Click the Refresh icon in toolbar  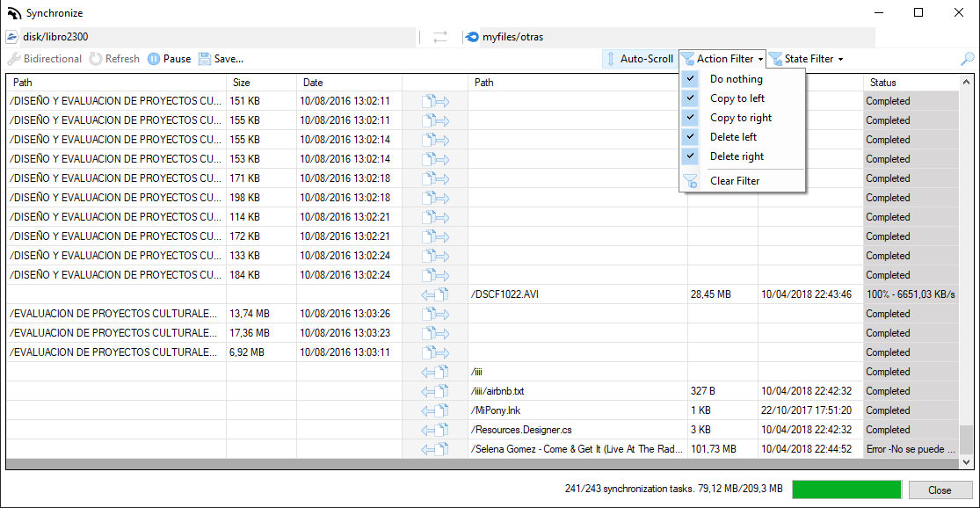96,59
